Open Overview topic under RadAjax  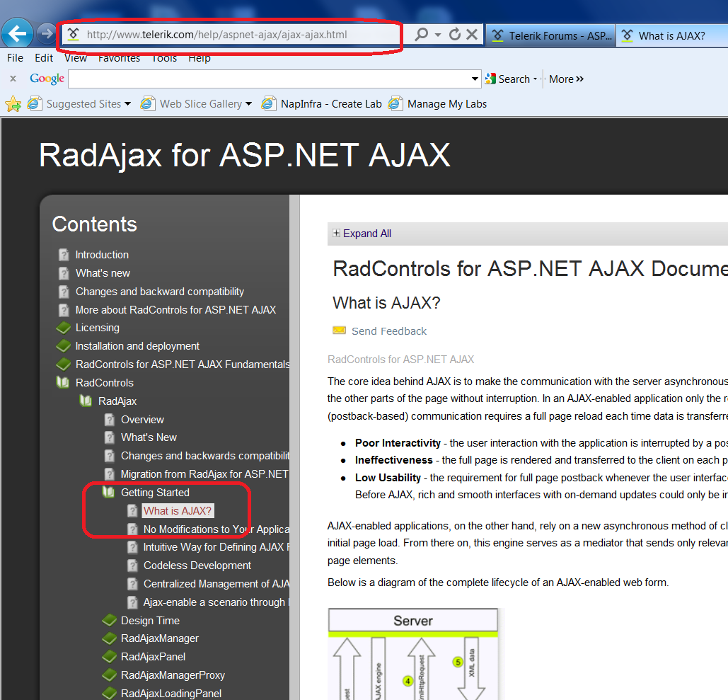[142, 420]
